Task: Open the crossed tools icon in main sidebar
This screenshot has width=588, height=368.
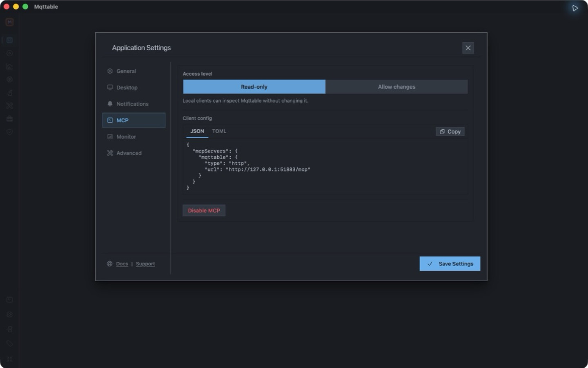Action: pyautogui.click(x=9, y=105)
